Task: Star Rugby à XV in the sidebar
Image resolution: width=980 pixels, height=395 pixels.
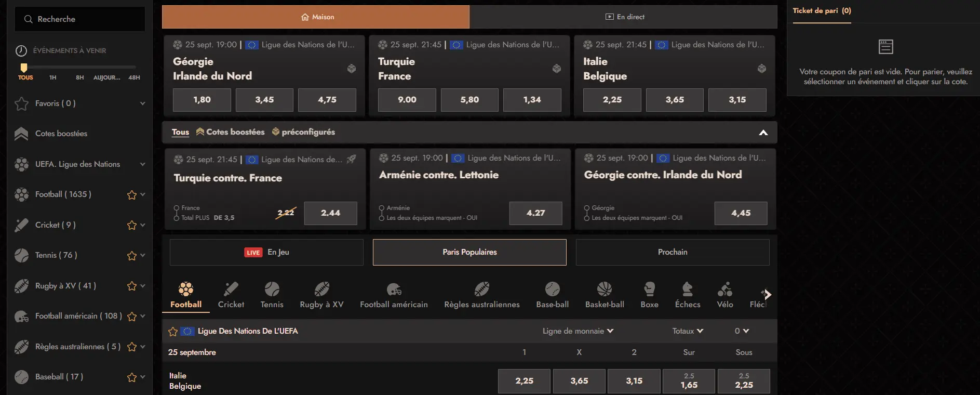Action: point(132,286)
